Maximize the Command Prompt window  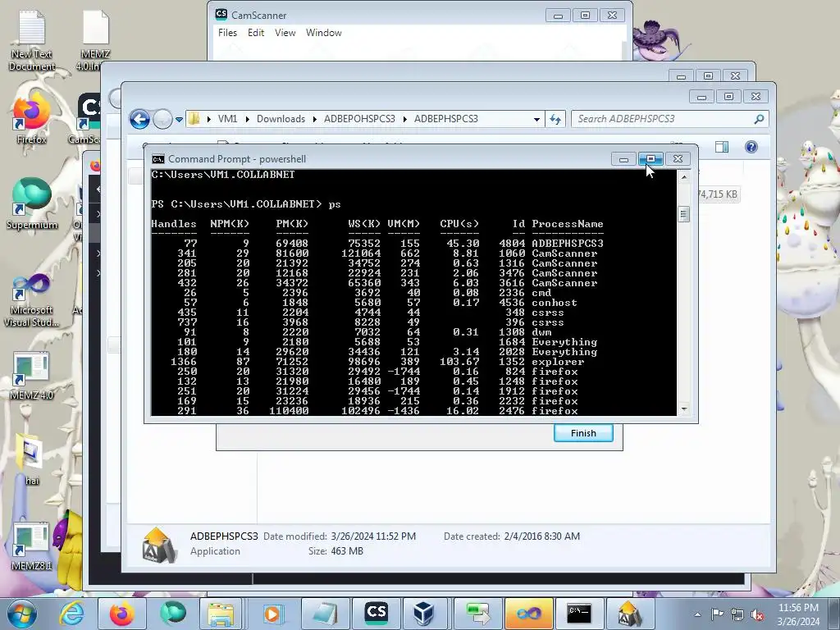[x=651, y=158]
